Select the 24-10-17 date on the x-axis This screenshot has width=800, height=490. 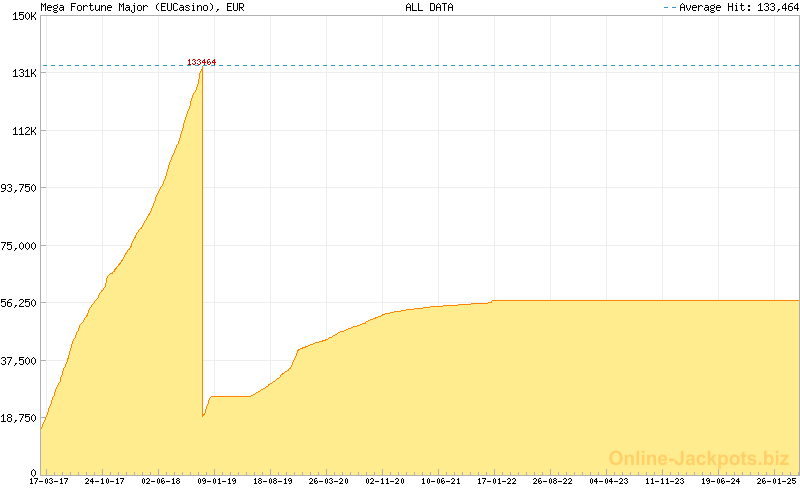point(104,481)
